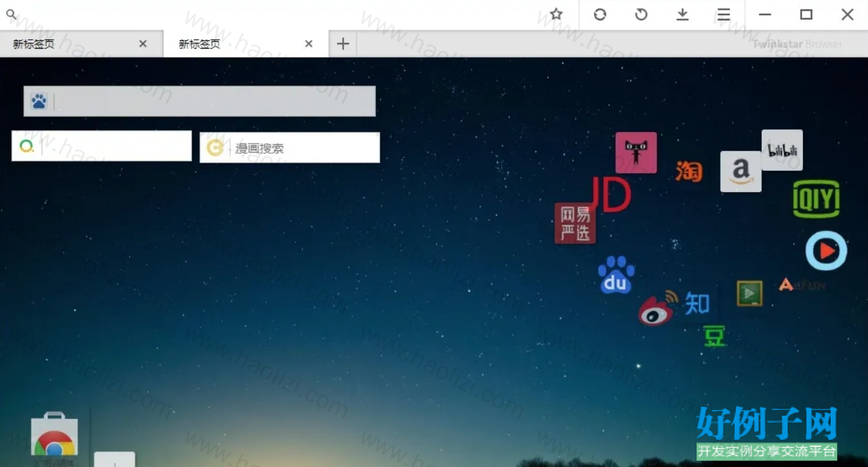868x467 pixels.
Task: Open the Weibo eye logo shortcut
Action: pyautogui.click(x=657, y=308)
